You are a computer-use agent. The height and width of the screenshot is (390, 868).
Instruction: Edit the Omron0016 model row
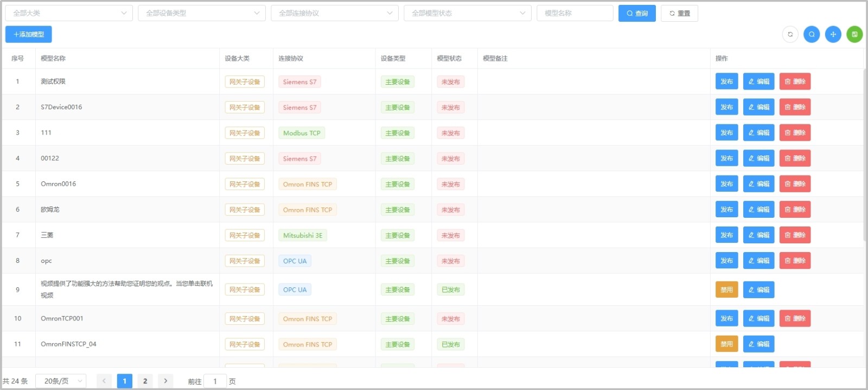758,184
